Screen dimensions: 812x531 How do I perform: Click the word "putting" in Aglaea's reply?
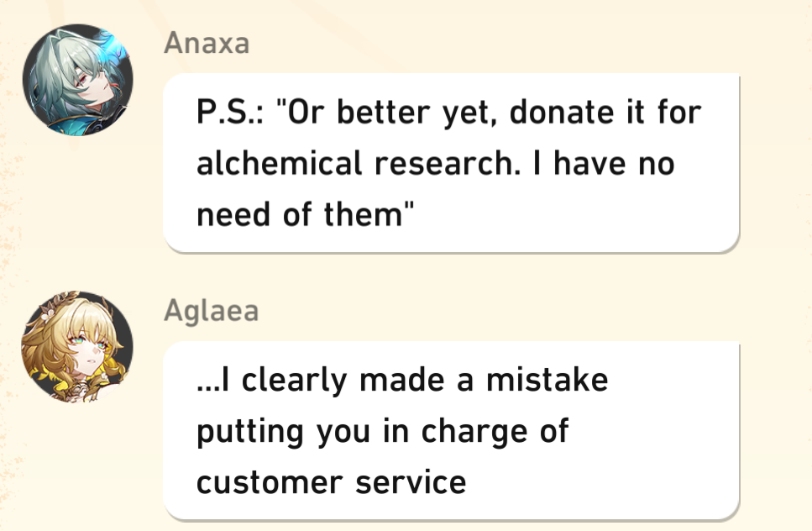click(x=249, y=432)
